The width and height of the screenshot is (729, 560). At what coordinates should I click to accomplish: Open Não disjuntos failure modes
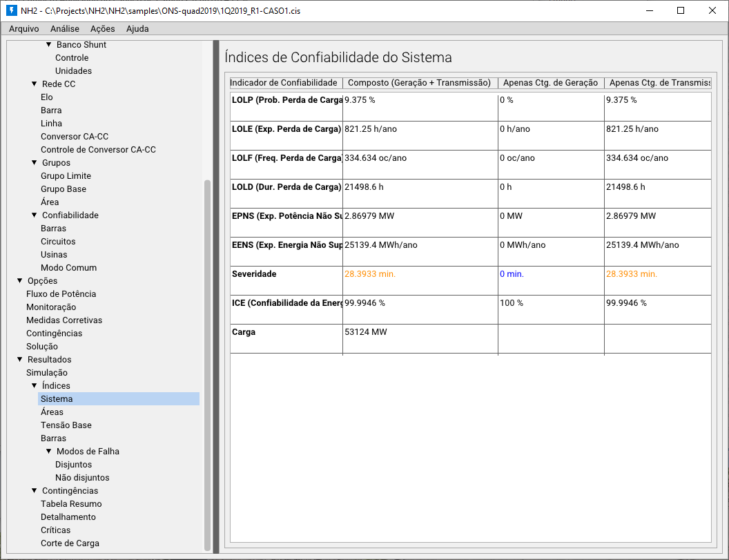[x=82, y=477]
